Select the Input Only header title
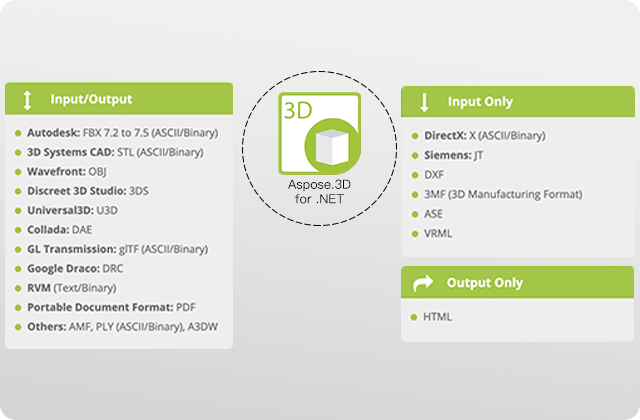Viewport: 640px width, 420px height. click(x=480, y=101)
